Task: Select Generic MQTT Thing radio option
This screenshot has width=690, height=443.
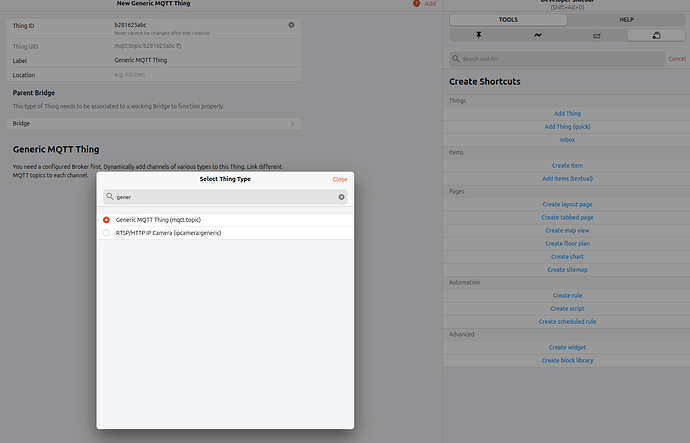Action: [x=107, y=219]
